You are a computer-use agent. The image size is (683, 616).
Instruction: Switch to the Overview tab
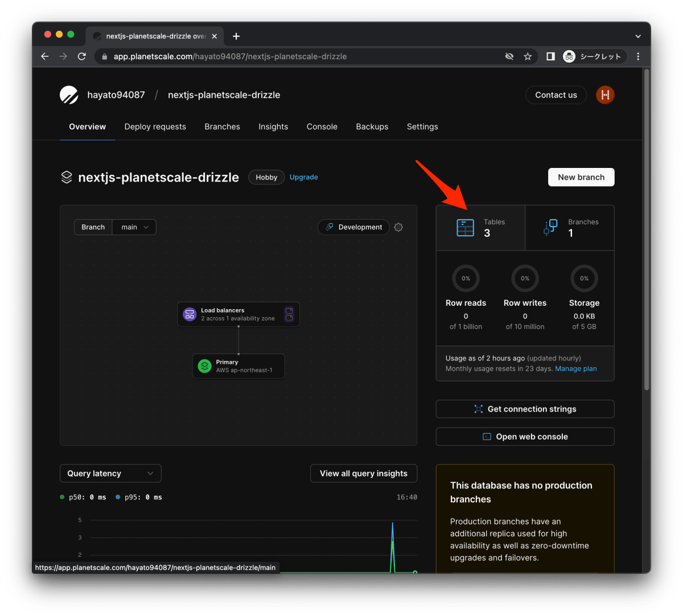click(88, 127)
